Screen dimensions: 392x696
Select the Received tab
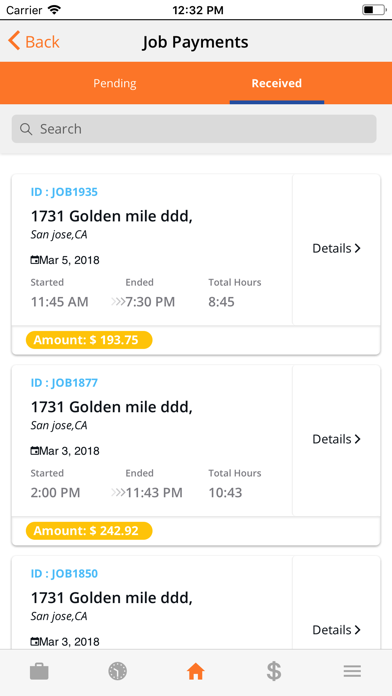tap(277, 83)
